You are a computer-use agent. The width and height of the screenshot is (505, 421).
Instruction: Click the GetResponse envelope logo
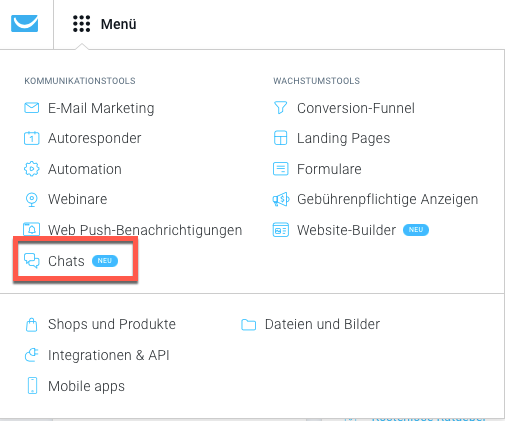pos(24,23)
